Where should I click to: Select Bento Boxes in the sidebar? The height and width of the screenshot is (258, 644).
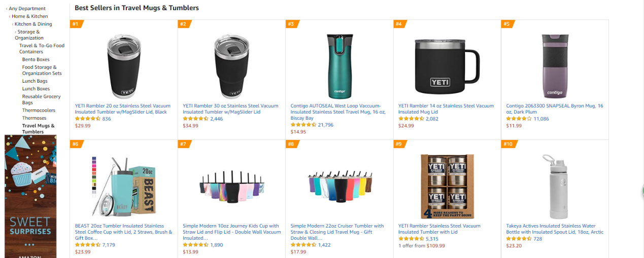pos(36,59)
